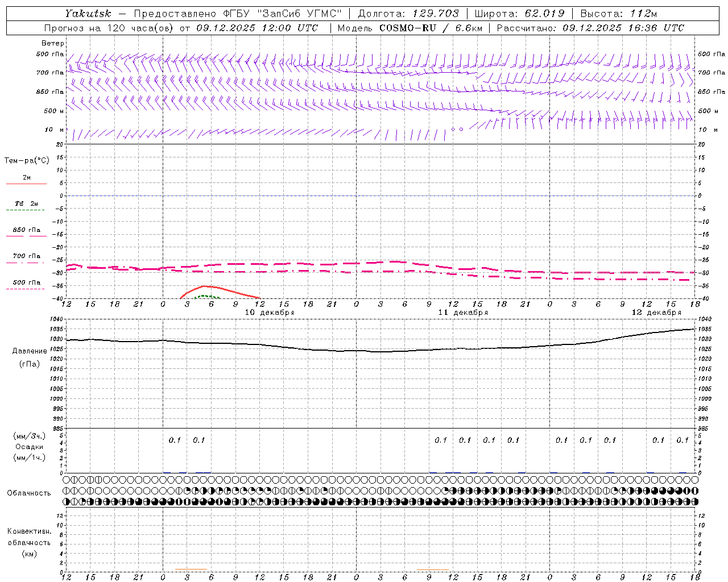
Task: Click the Ветер wind panel label
Action: [53, 43]
